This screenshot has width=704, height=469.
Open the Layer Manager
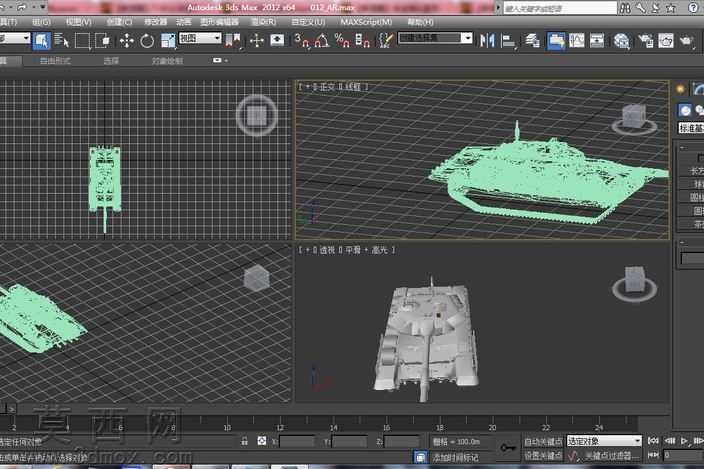pos(532,41)
